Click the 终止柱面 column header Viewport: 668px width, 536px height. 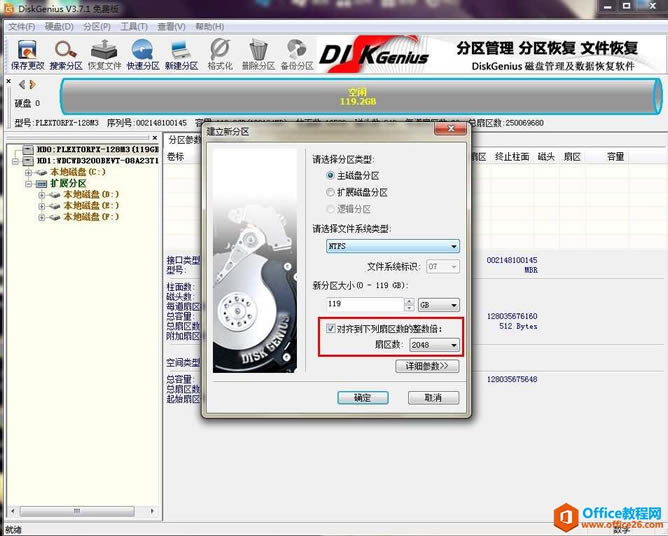tap(512, 157)
